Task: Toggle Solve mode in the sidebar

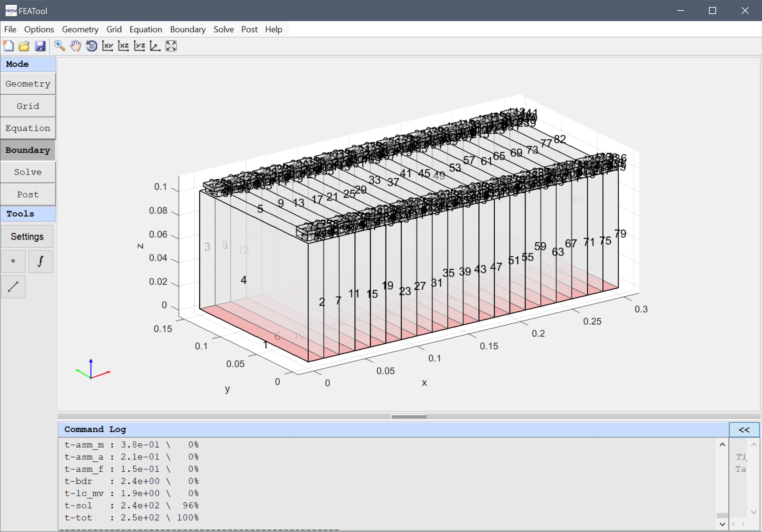Action: click(28, 172)
